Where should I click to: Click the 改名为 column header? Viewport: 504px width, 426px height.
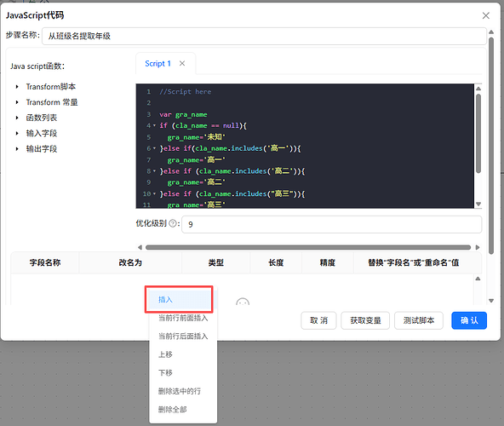tap(130, 263)
